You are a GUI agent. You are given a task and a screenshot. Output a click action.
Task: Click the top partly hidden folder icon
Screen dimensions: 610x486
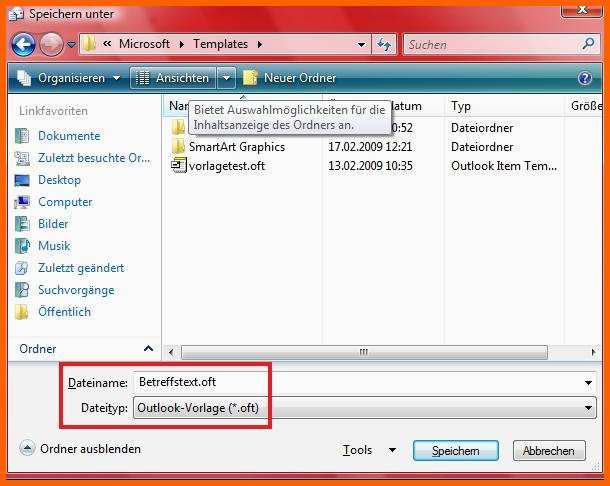click(178, 127)
